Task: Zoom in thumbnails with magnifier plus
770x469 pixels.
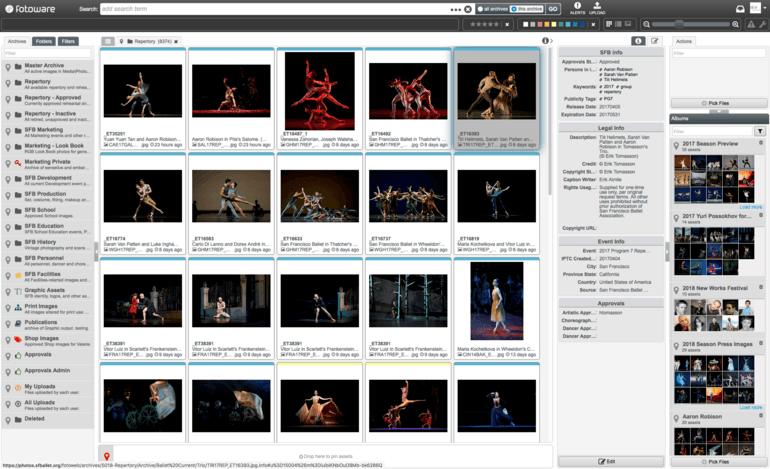Action: 737,24
